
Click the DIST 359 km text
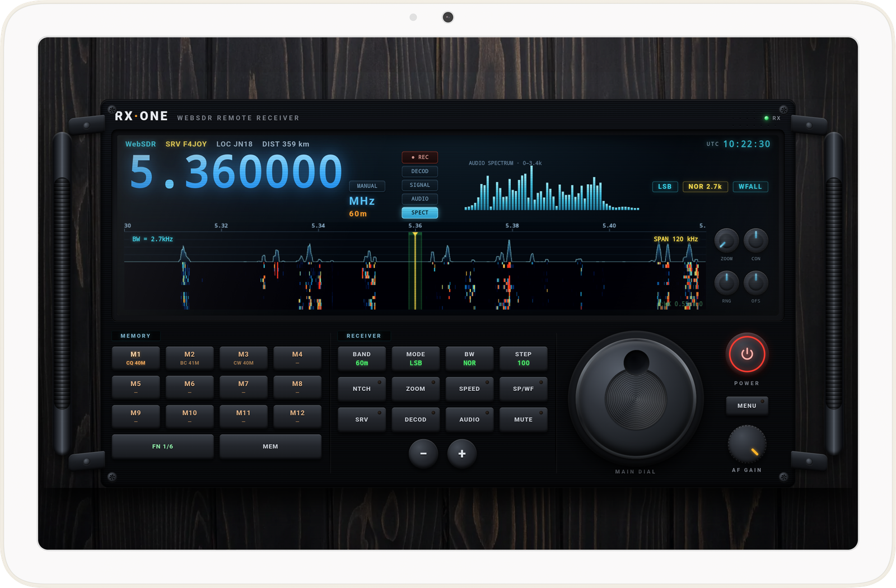pos(286,144)
